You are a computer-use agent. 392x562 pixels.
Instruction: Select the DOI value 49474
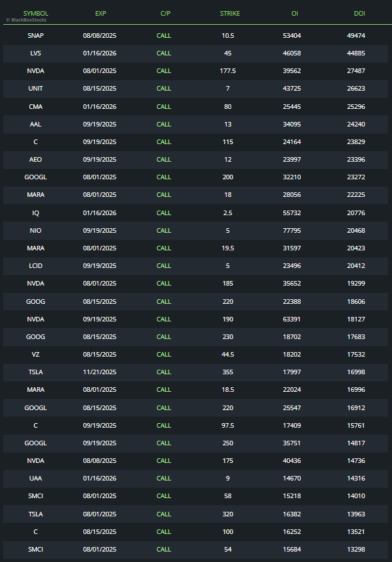356,35
